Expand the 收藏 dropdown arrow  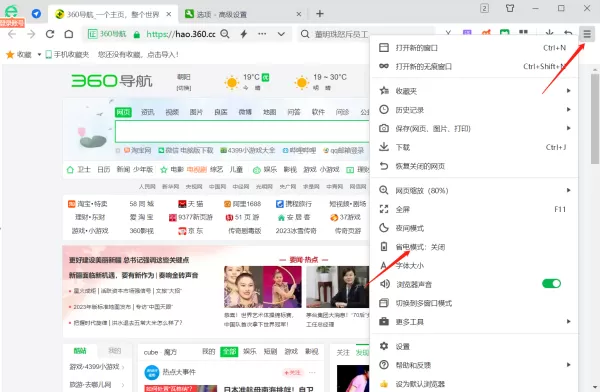point(39,55)
